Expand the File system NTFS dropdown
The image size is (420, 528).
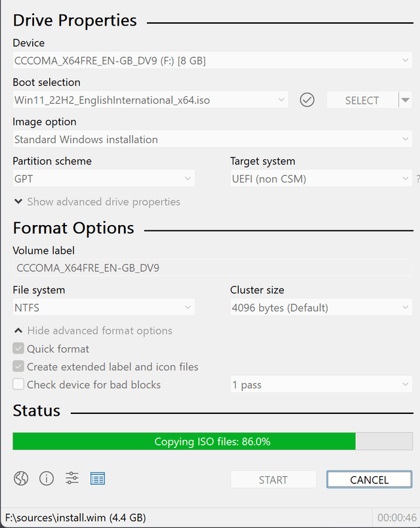(x=104, y=308)
